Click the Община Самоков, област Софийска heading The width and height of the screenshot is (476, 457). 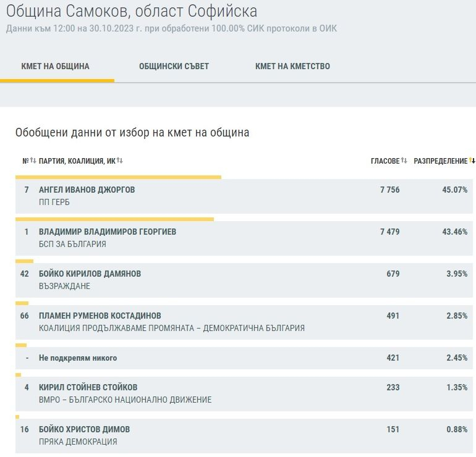[x=132, y=11]
